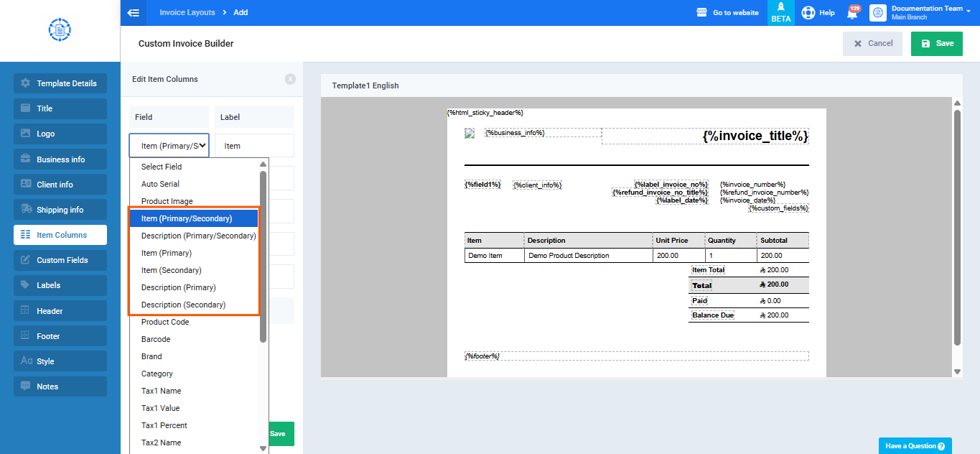This screenshot has height=454, width=980.
Task: Click {%business_info%} placeholder in preview
Action: coord(515,133)
